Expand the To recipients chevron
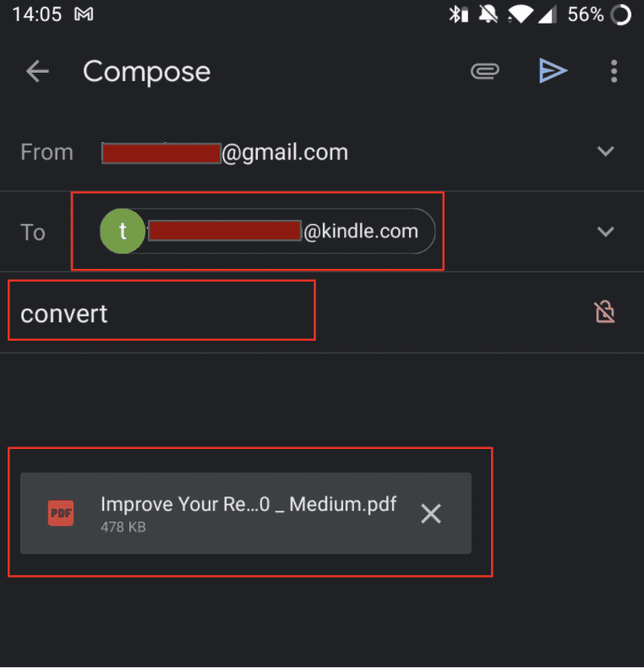The width and height of the screenshot is (644, 668). pos(605,232)
